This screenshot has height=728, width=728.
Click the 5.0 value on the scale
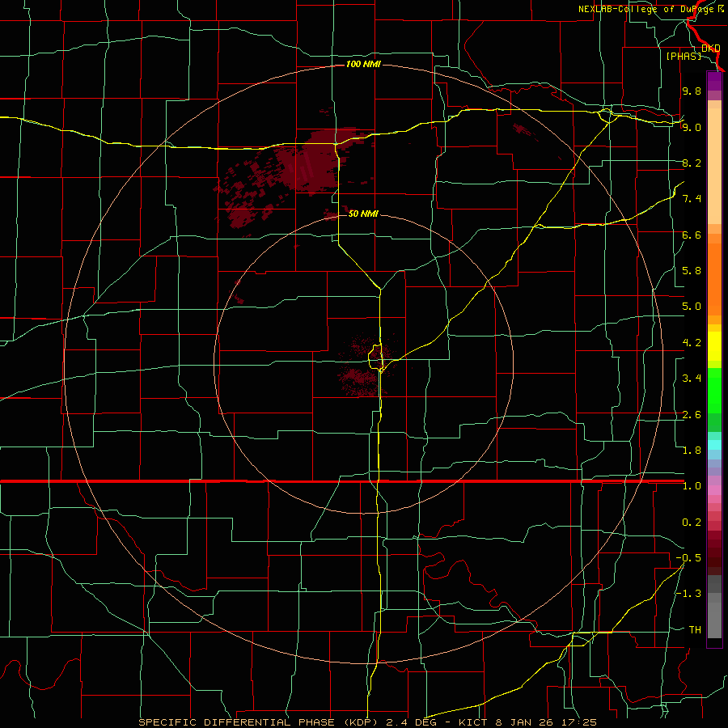(x=692, y=307)
